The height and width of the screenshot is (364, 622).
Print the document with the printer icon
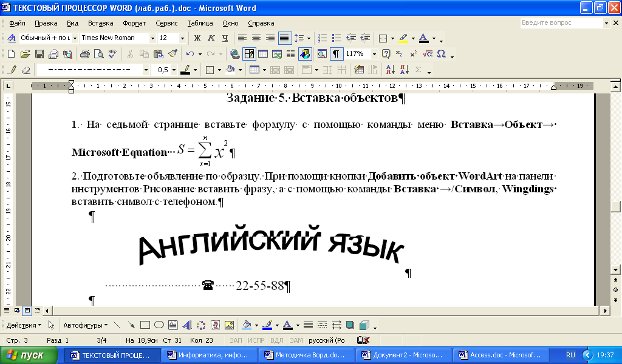point(85,54)
